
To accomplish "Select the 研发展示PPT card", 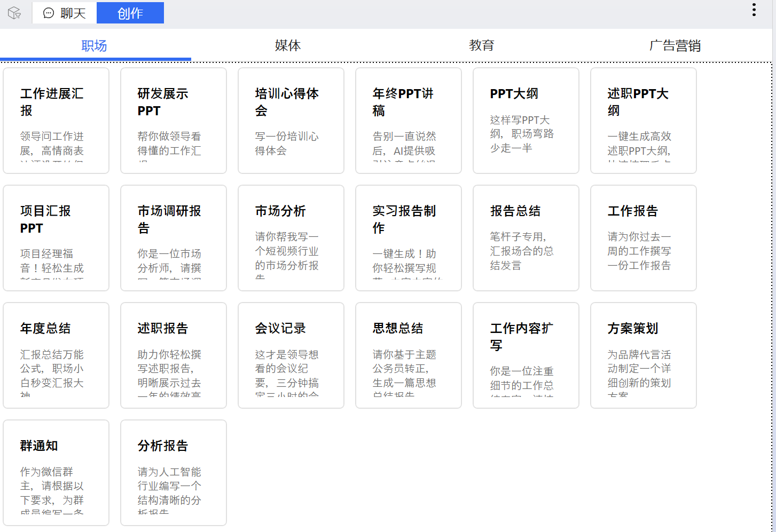I will click(x=173, y=120).
